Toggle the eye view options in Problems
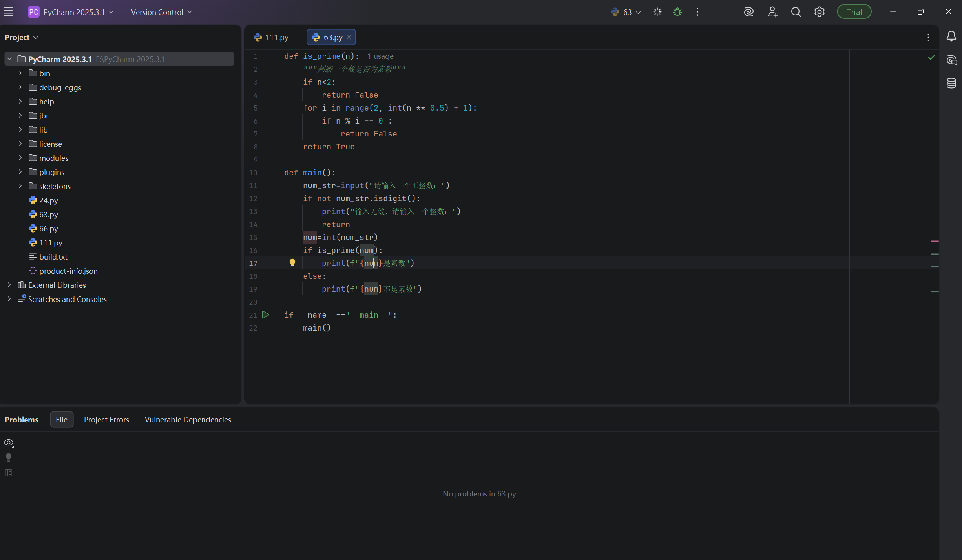 pos(9,442)
